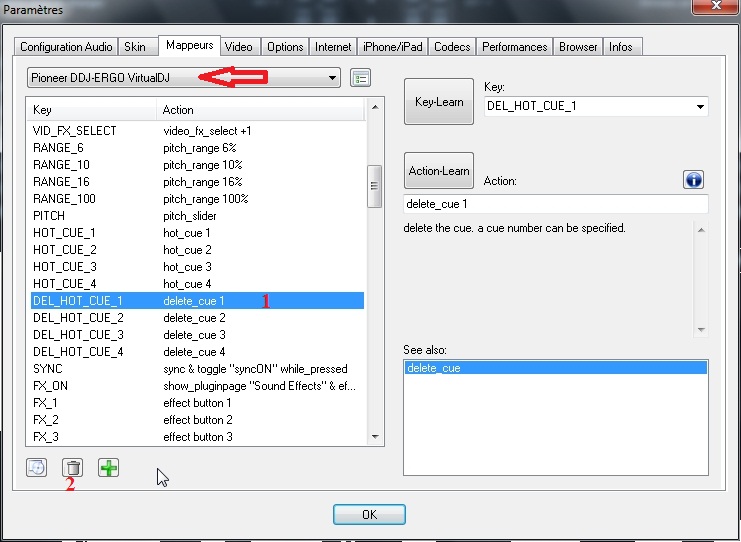Select the HOT_CUE_4 row
This screenshot has width=741, height=542.
tap(198, 284)
